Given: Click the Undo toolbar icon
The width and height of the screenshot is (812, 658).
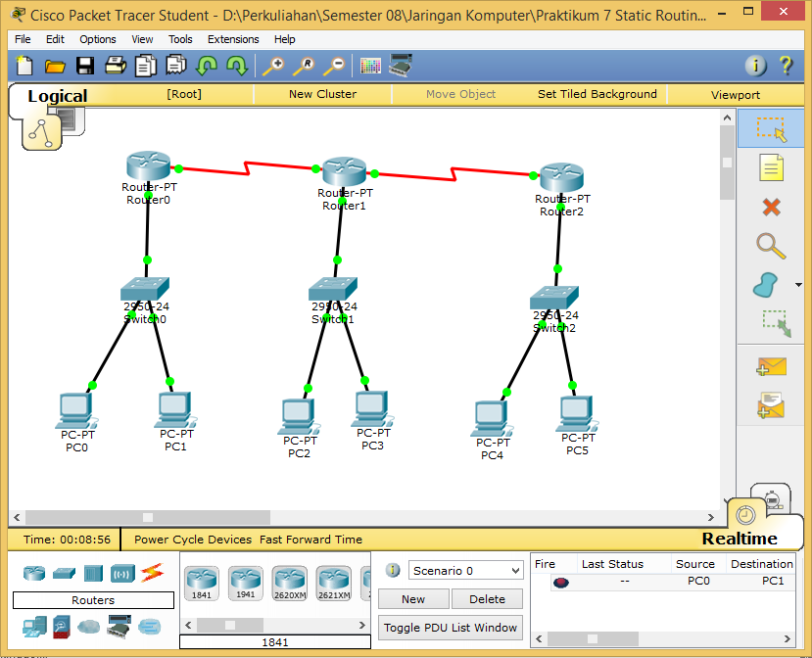Looking at the screenshot, I should click(207, 67).
